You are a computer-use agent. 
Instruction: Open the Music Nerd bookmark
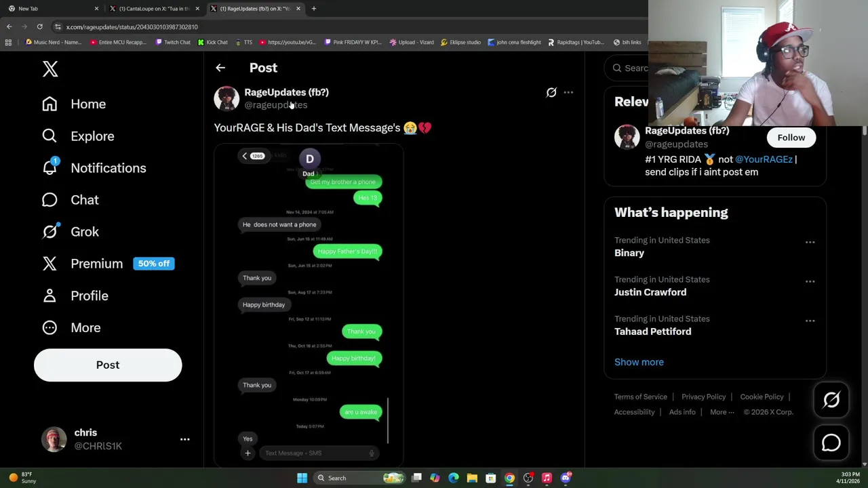(53, 42)
